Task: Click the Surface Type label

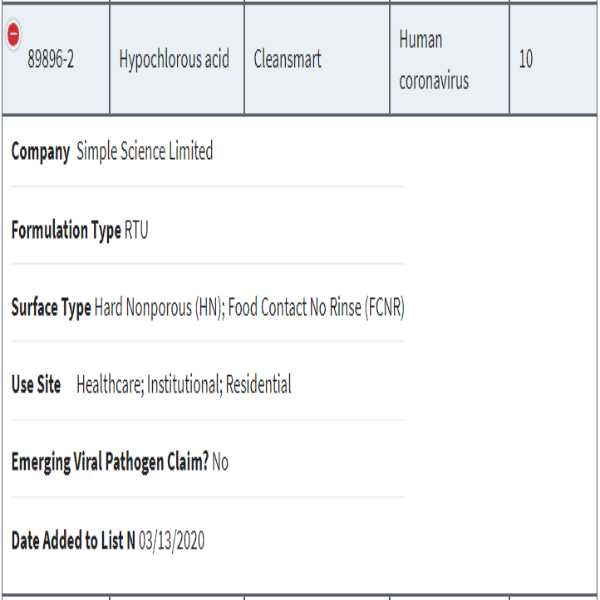Action: point(50,308)
